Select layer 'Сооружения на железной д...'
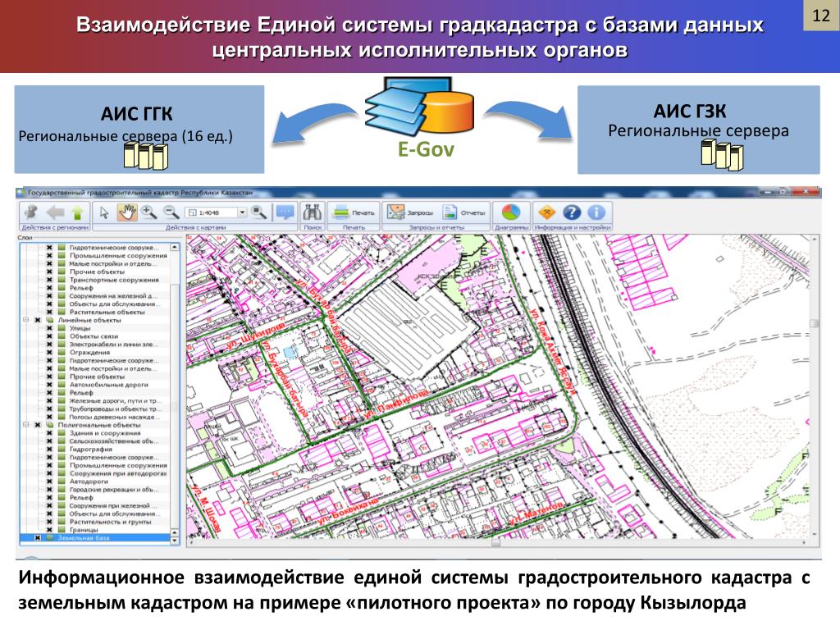This screenshot has height=630, width=840. 113,295
